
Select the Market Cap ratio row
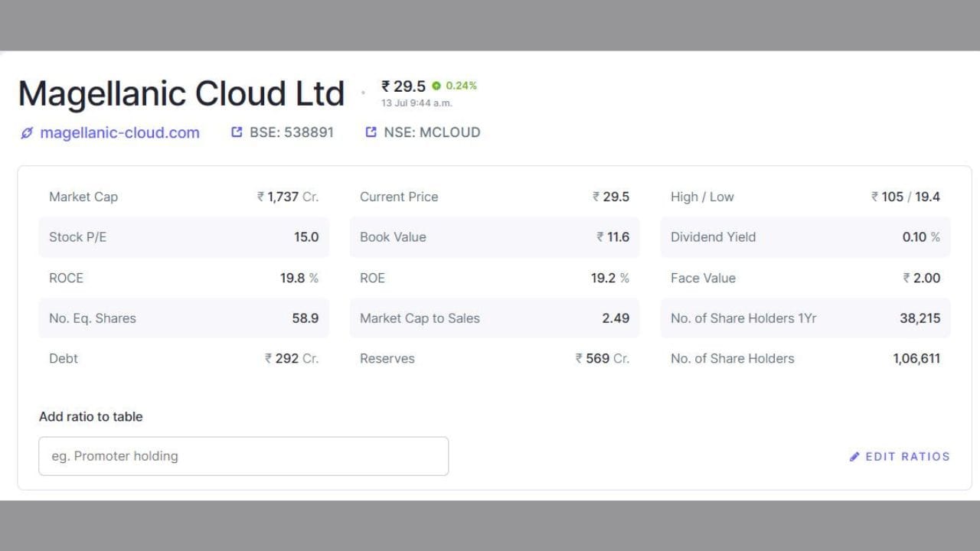pyautogui.click(x=184, y=197)
